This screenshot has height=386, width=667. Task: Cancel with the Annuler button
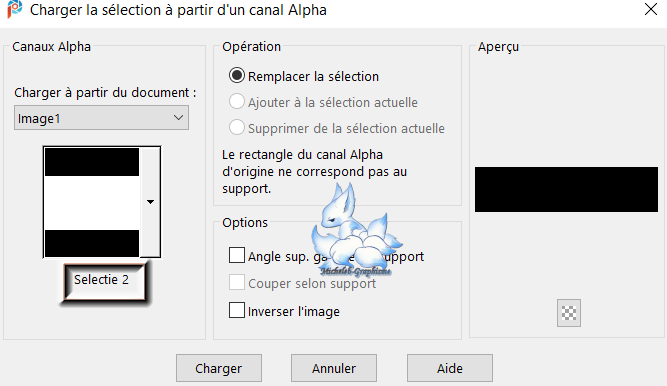tap(334, 368)
